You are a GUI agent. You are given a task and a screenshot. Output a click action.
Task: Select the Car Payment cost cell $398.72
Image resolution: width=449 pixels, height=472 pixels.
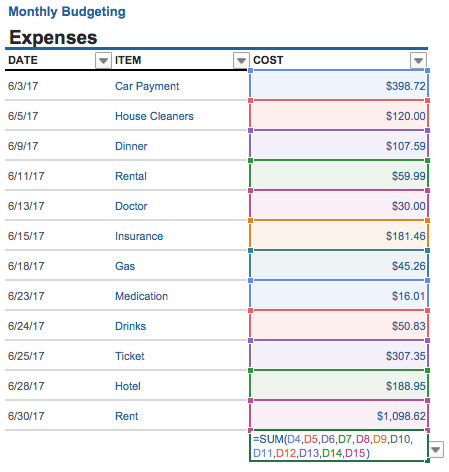[339, 86]
